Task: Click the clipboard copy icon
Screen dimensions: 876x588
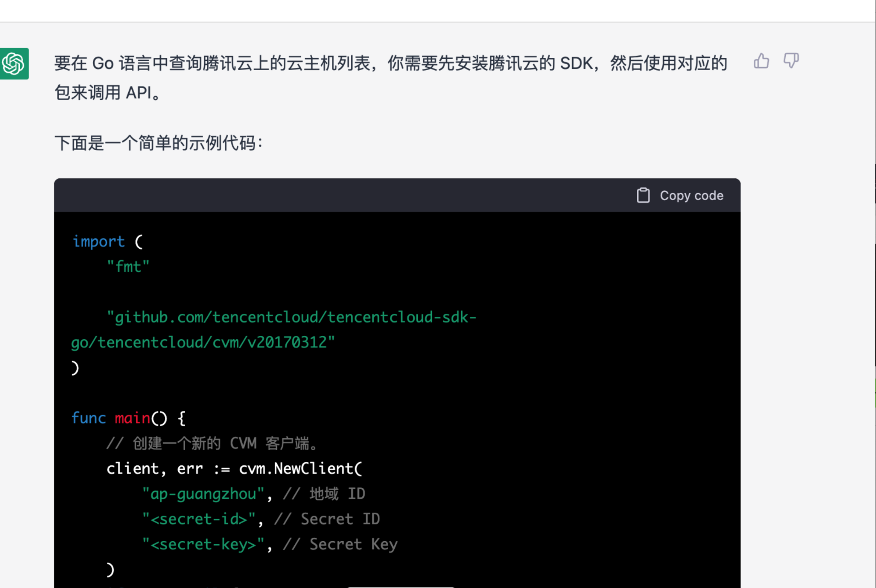Action: coord(643,195)
